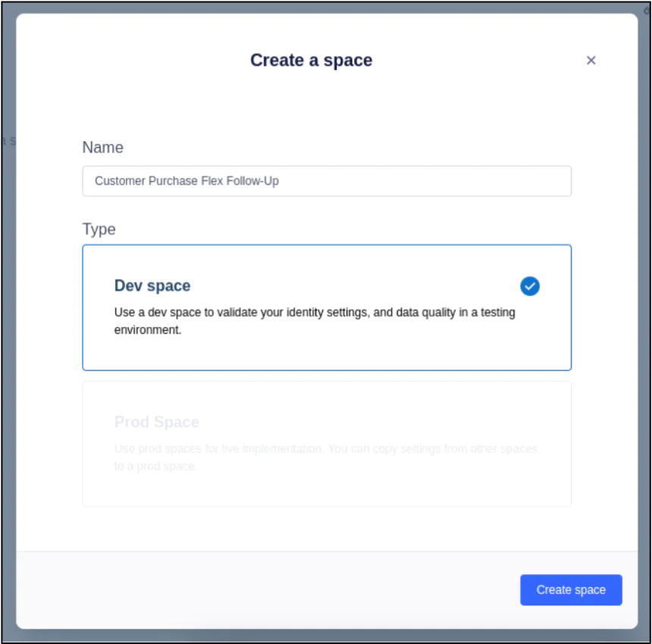Click the faded 'Prod Space' heading

tap(157, 422)
